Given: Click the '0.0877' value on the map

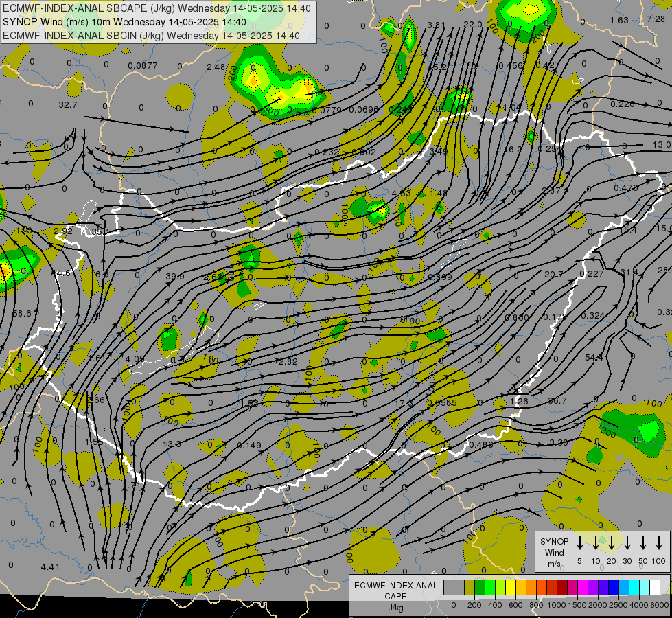Looking at the screenshot, I should tap(143, 66).
